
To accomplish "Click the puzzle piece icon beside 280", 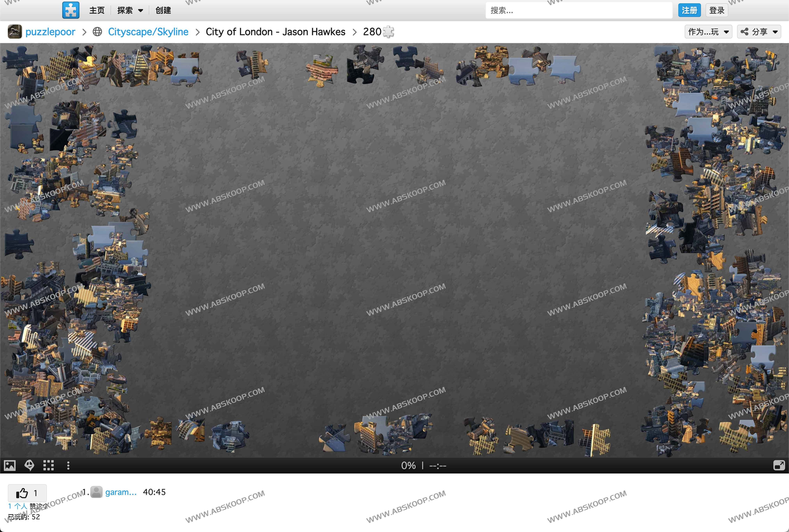I will pos(388,32).
